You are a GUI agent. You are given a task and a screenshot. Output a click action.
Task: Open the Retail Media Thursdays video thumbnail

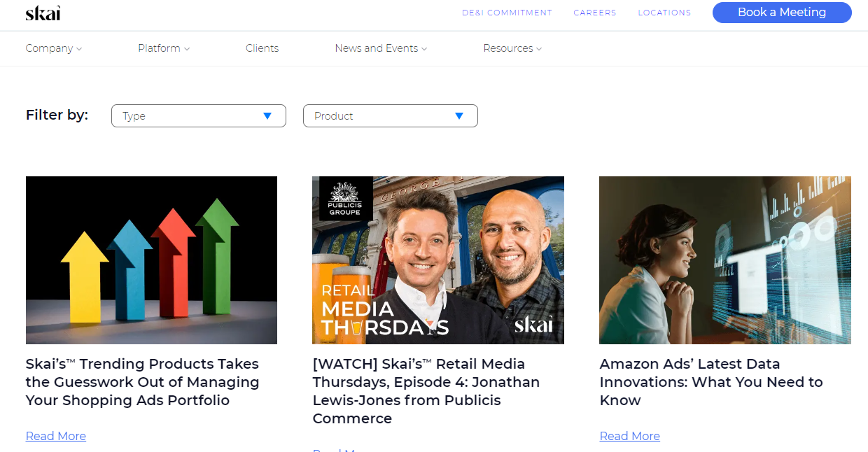pyautogui.click(x=437, y=260)
